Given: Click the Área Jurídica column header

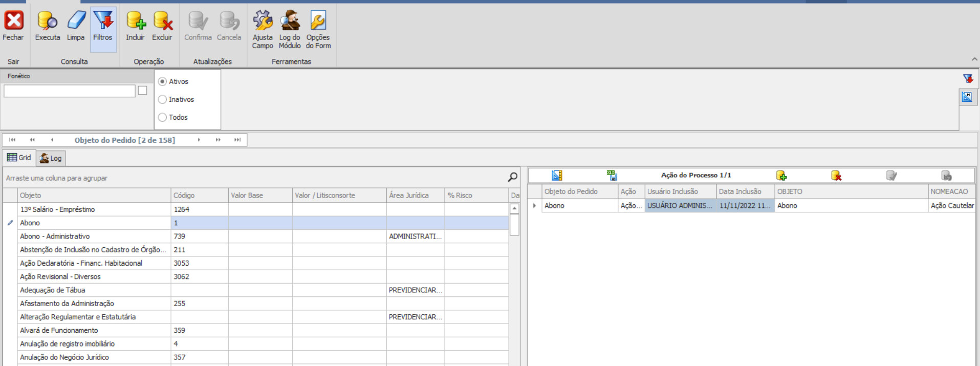Looking at the screenshot, I should click(x=416, y=195).
